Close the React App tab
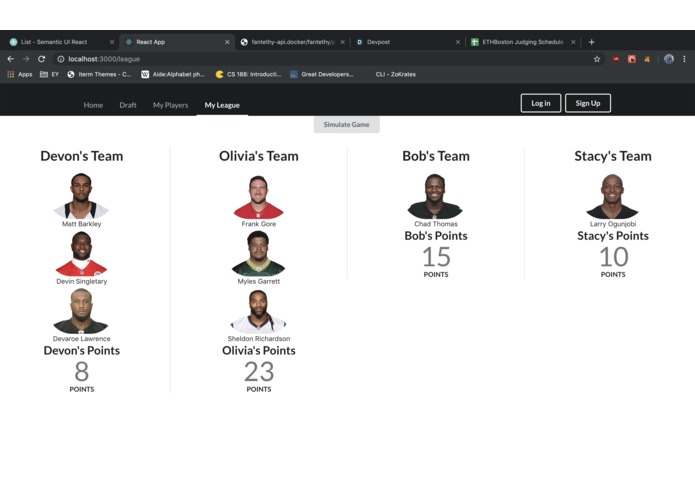This screenshot has width=695, height=494. (227, 42)
